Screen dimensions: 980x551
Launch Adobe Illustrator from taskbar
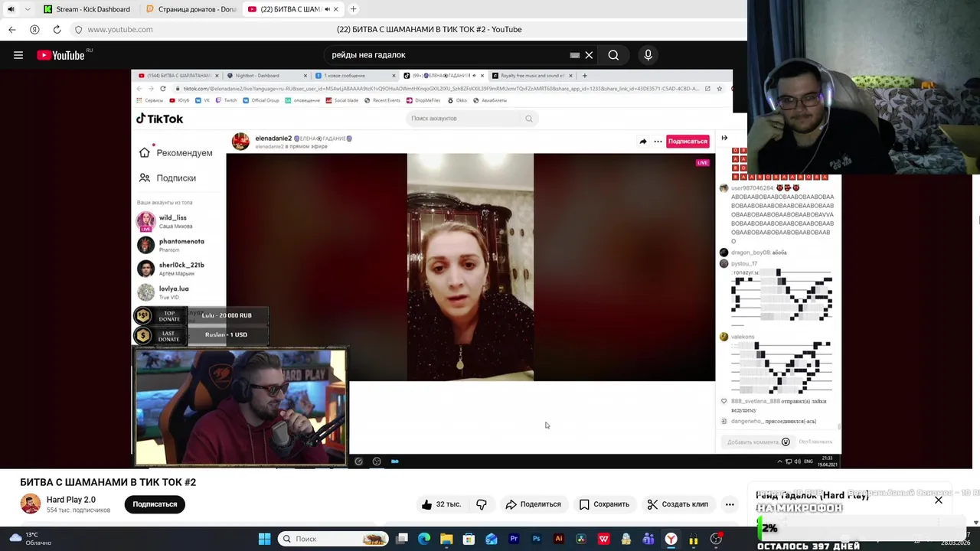tap(558, 539)
